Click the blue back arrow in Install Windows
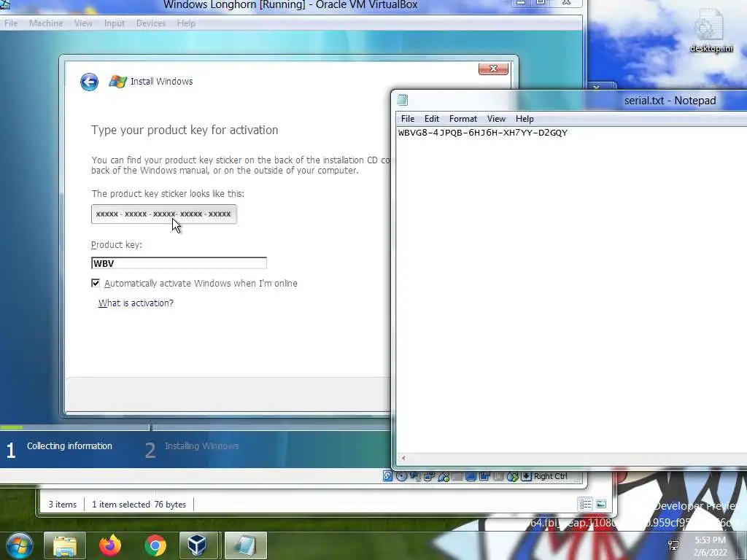This screenshot has width=747, height=560. click(x=89, y=82)
